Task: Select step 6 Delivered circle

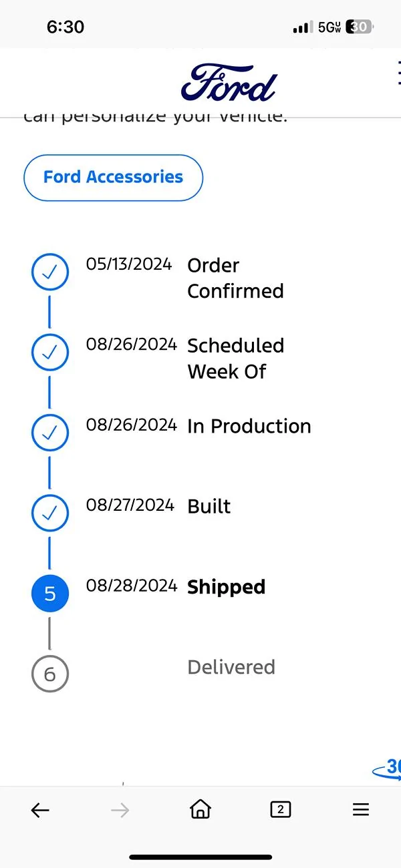Action: click(x=50, y=674)
